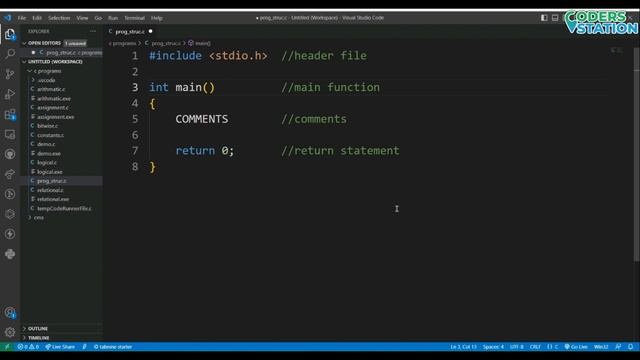Open assignment.c in explorer
The height and width of the screenshot is (360, 640).
(53, 108)
